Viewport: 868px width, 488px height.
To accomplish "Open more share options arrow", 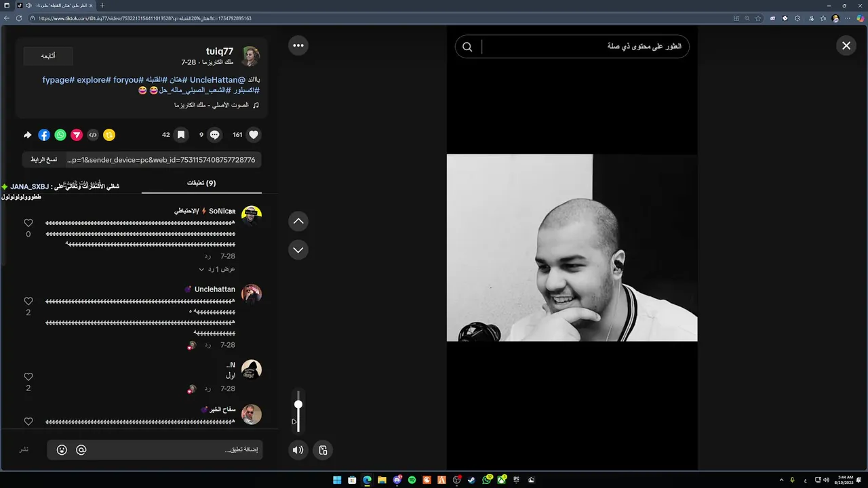I will tap(28, 135).
